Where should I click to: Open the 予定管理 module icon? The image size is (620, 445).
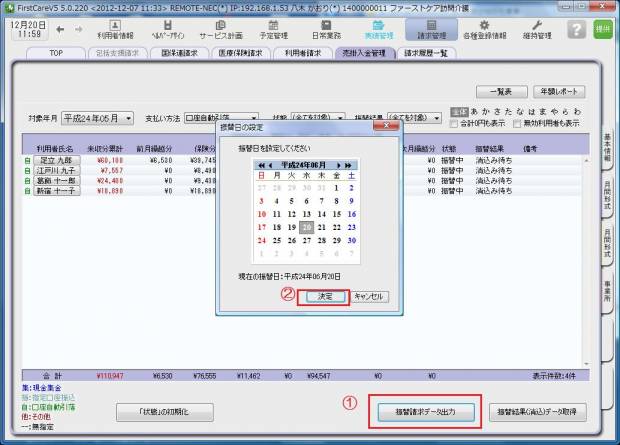[273, 29]
